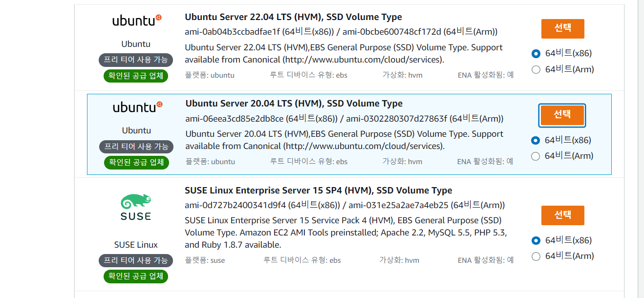Click the Ubuntu 22.04 description paragraph
Viewport: 644px width, 298px height.
click(344, 54)
